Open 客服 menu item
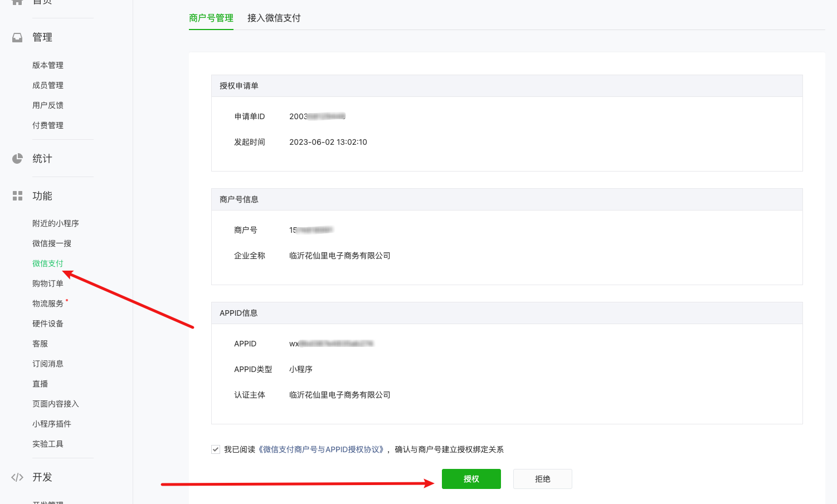 click(x=40, y=344)
